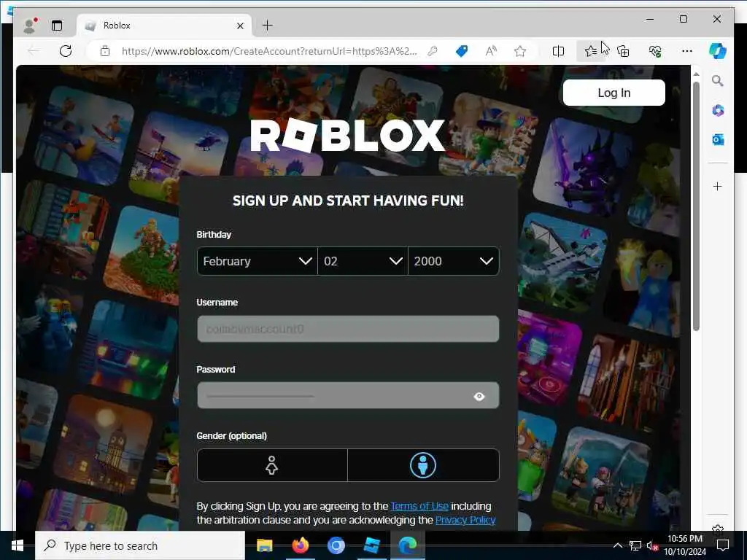Expand the birthday year dropdown showing 2000

point(454,261)
